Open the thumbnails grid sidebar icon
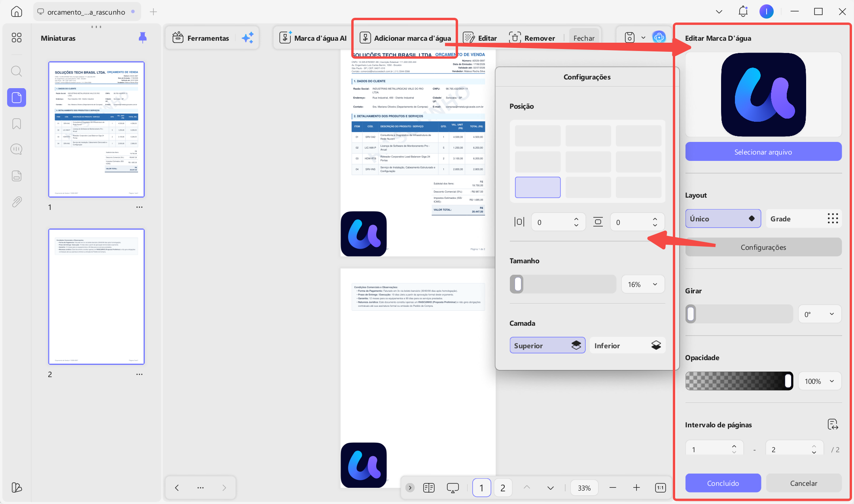Screen dimensions: 854x504 coord(17,38)
